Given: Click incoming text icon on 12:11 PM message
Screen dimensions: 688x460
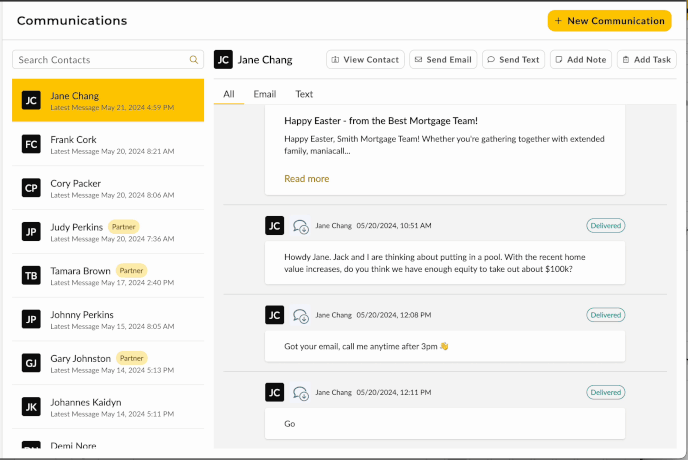Looking at the screenshot, I should tap(301, 393).
